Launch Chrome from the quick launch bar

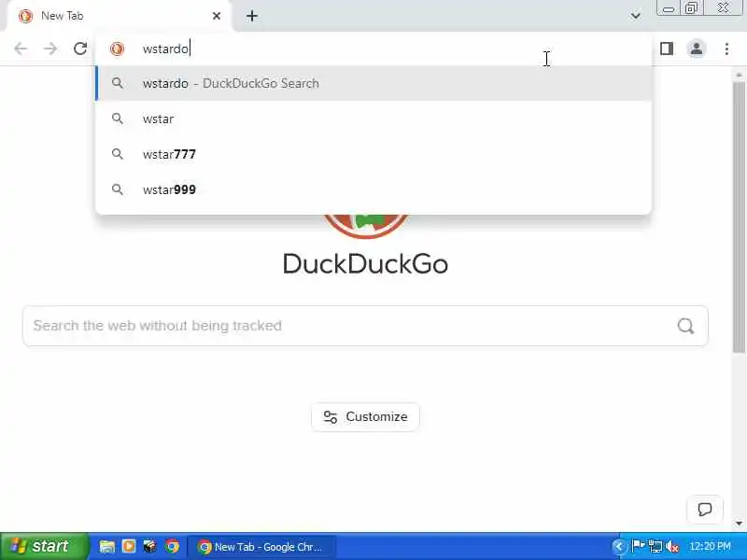[x=172, y=546]
